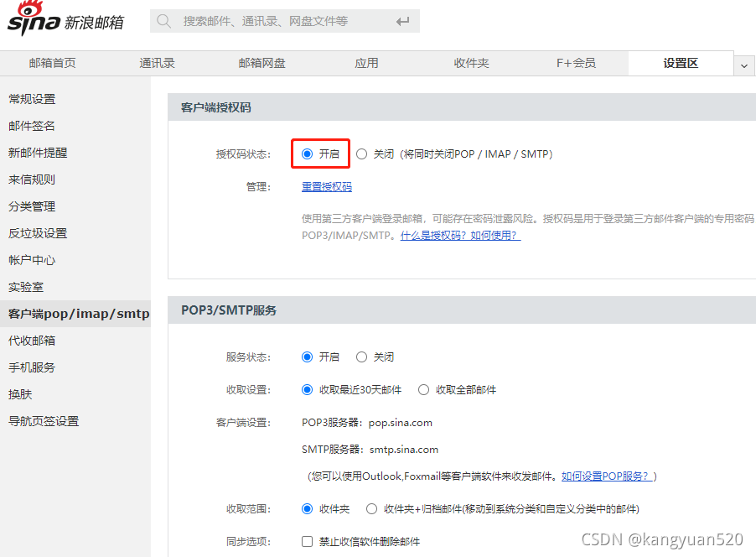Select 关闭 for POP3/SMTP 服务状态
The height and width of the screenshot is (557, 756).
point(361,357)
